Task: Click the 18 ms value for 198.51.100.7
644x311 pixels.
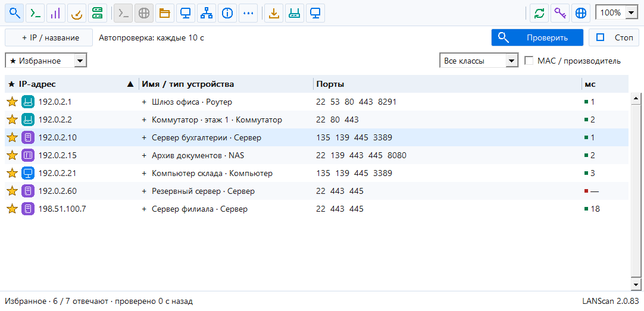Action: point(595,209)
